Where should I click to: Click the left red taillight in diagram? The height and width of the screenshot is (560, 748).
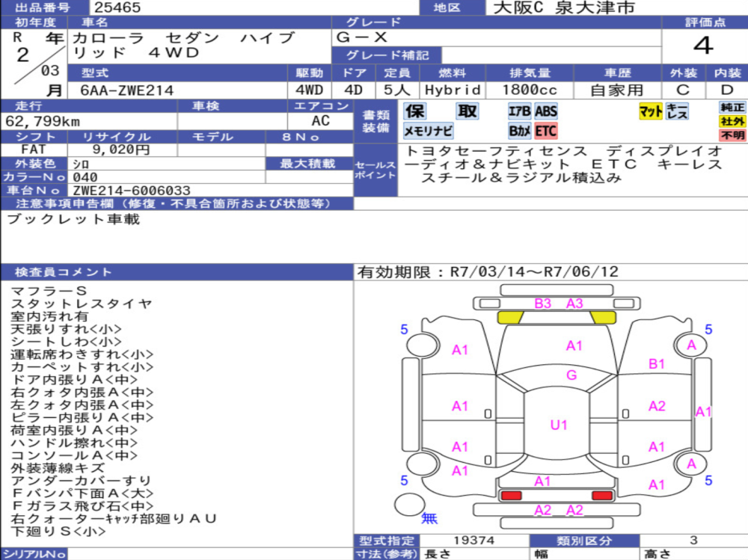pyautogui.click(x=511, y=495)
